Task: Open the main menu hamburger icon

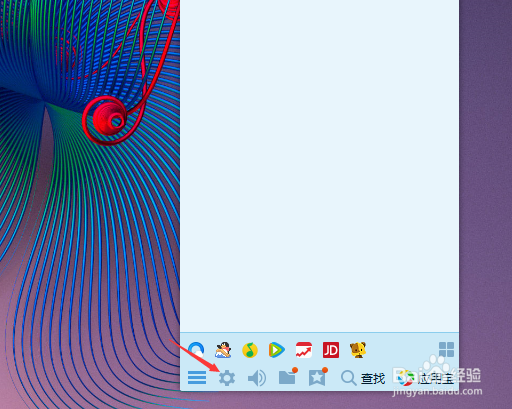Action: [x=197, y=378]
